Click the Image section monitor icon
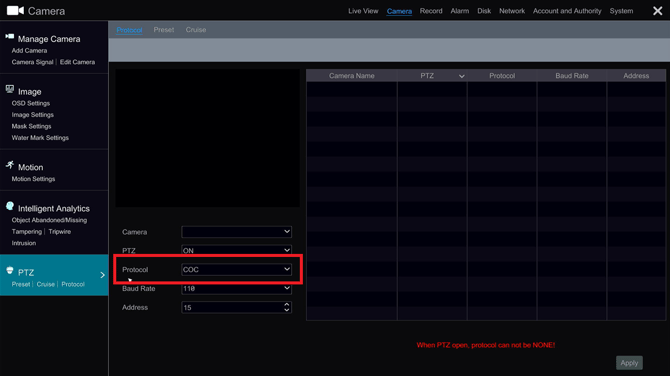This screenshot has height=376, width=670. tap(10, 89)
